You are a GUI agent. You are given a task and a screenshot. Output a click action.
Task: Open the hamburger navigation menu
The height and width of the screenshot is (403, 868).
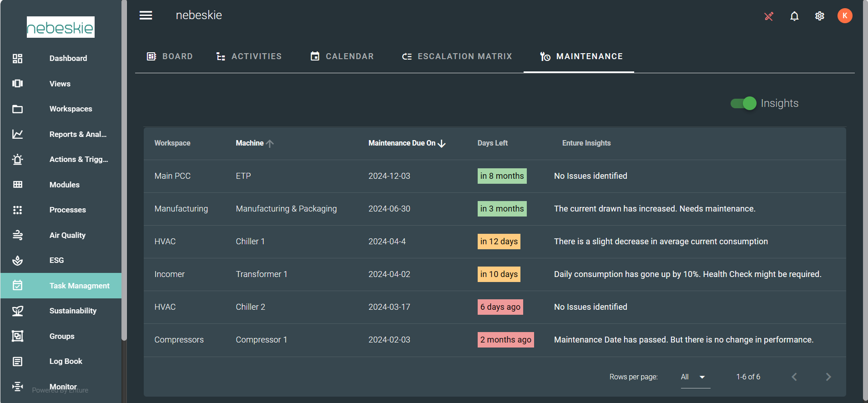coord(146,15)
